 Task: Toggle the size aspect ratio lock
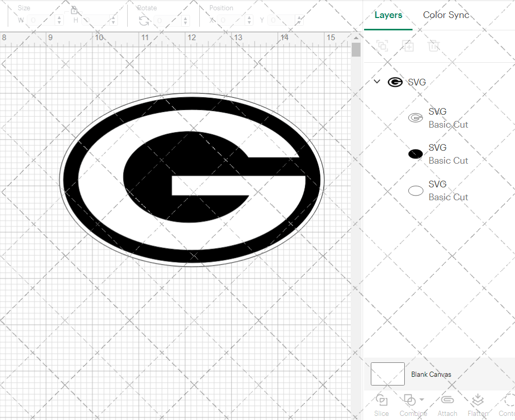[74, 10]
